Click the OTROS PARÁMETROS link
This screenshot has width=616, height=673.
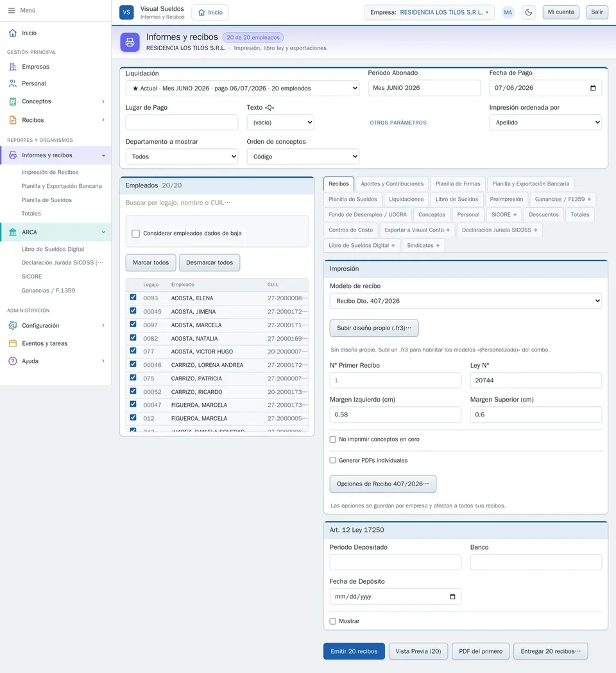click(398, 123)
